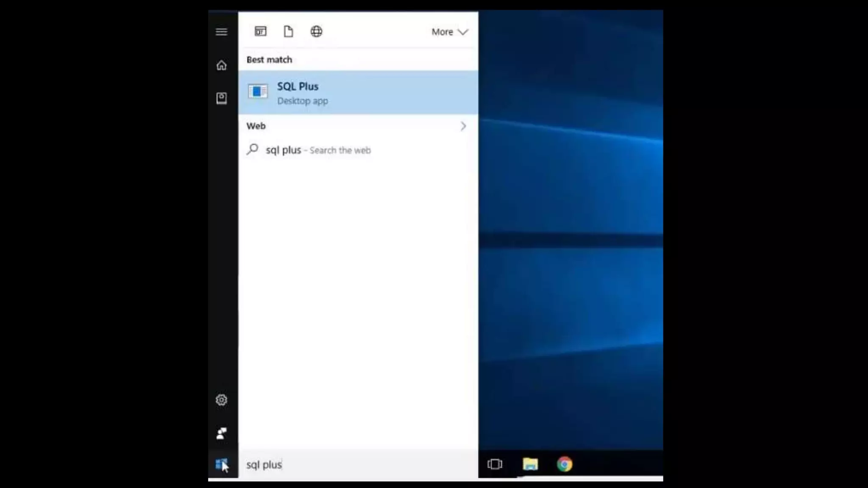Viewport: 868px width, 488px height.
Task: Click the Windows Start button
Action: [221, 464]
